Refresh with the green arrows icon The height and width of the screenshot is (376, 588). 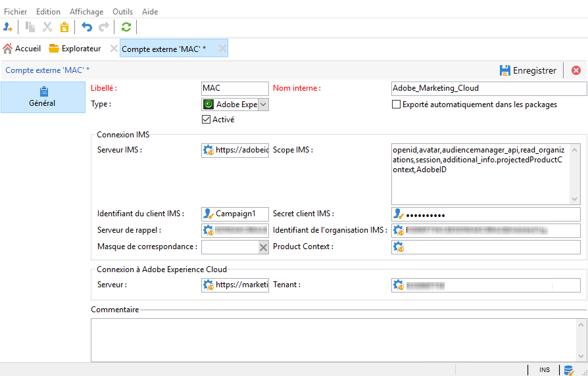point(126,27)
